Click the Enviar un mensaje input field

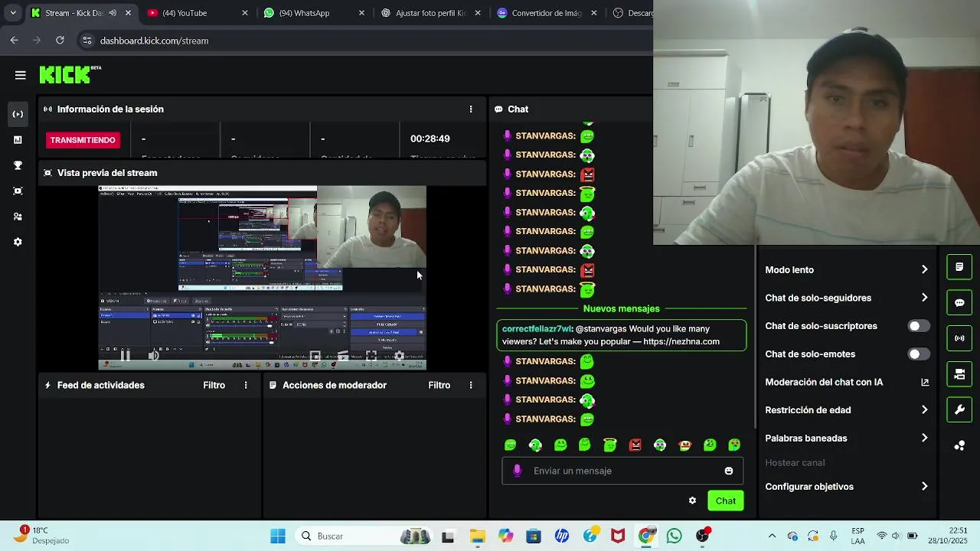[622, 471]
